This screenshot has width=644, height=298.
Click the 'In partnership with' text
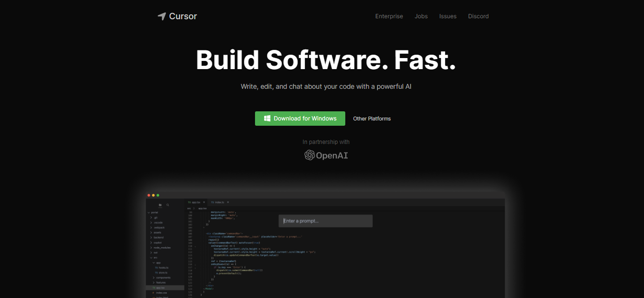(326, 142)
